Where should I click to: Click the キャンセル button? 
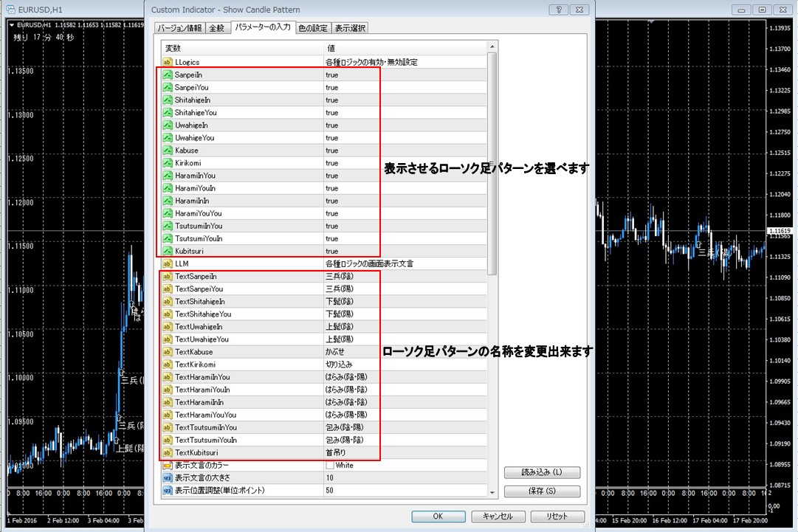click(x=498, y=517)
